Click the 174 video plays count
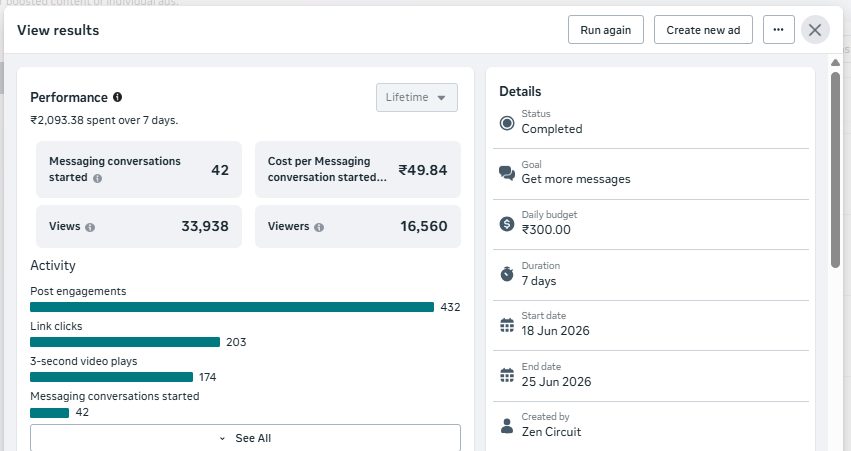851x451 pixels. 207,377
